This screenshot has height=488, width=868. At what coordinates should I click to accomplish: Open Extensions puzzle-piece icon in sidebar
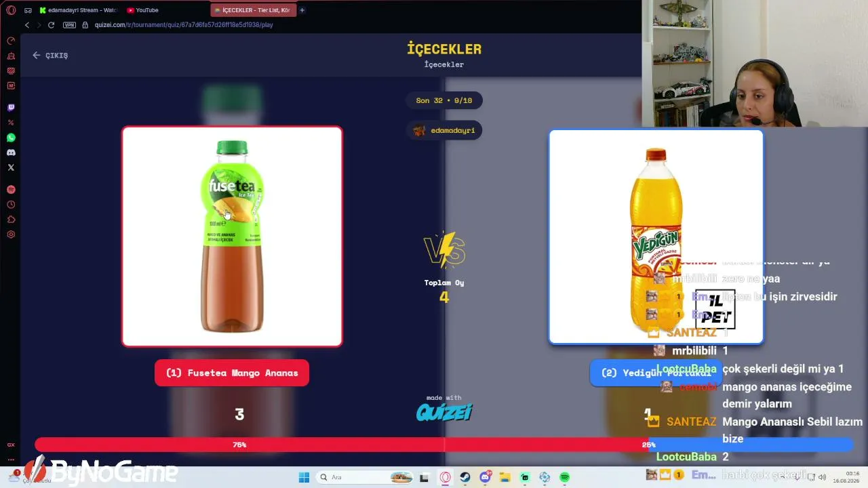[11, 220]
